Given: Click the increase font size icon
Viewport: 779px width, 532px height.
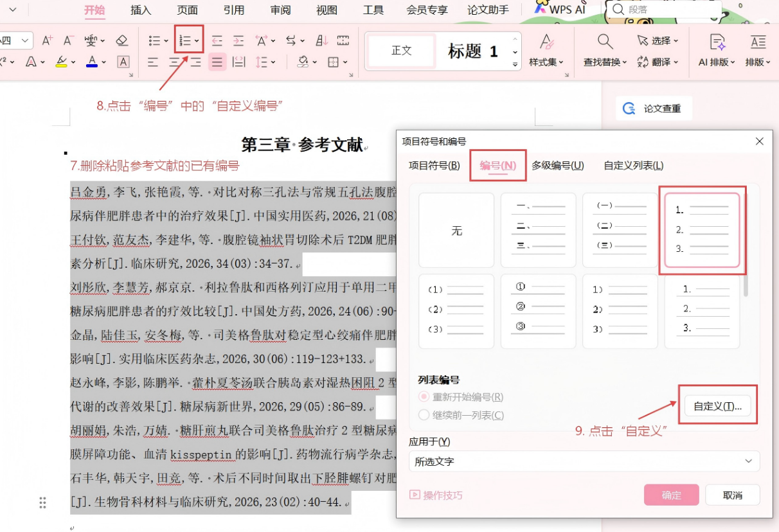Looking at the screenshot, I should point(47,40).
